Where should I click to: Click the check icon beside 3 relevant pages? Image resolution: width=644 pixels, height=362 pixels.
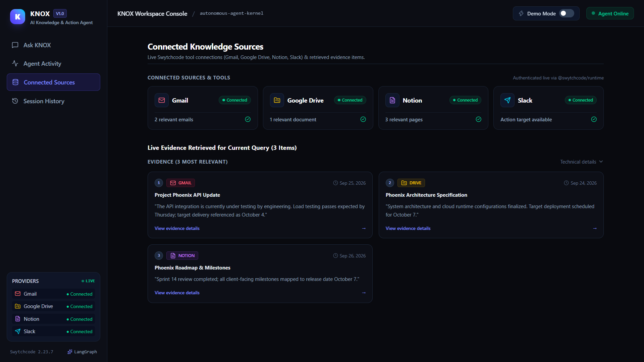[x=479, y=119]
